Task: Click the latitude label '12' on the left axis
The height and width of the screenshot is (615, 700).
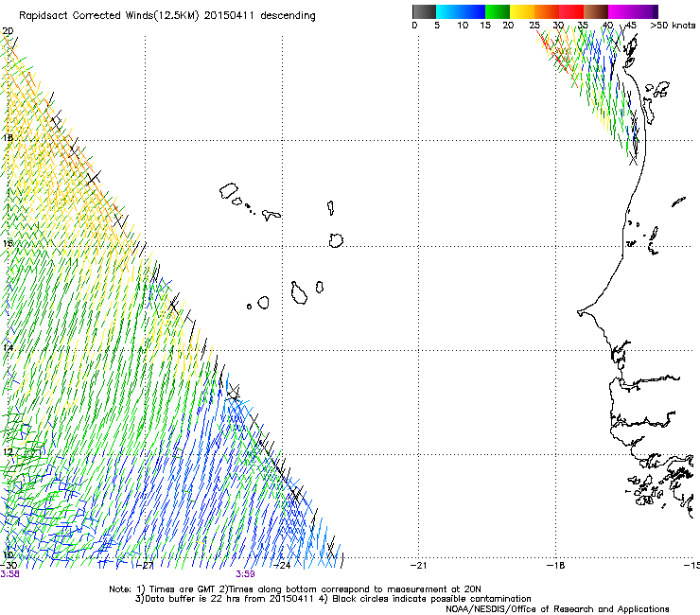Action: click(8, 452)
